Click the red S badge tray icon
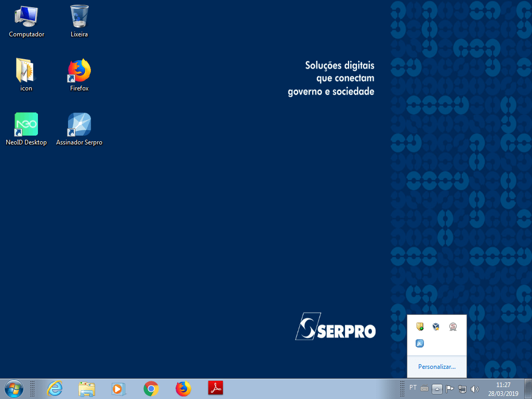The image size is (532, 399). pyautogui.click(x=453, y=327)
